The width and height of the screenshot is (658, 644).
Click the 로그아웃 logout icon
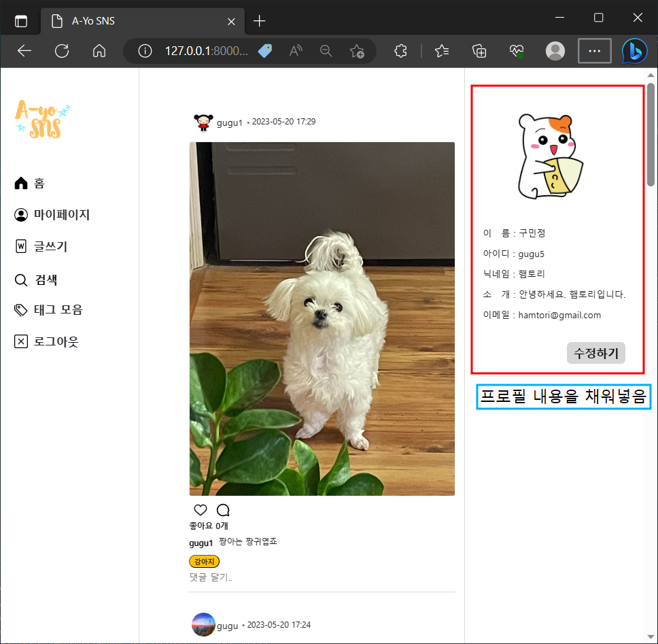(x=22, y=341)
